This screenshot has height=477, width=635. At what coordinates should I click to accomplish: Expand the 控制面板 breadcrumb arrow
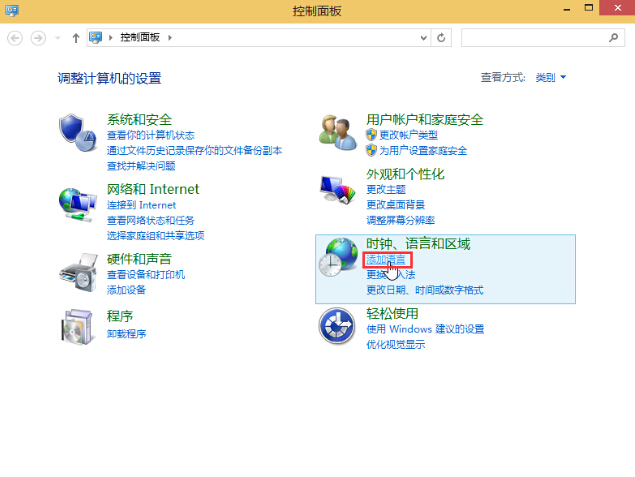click(x=171, y=38)
